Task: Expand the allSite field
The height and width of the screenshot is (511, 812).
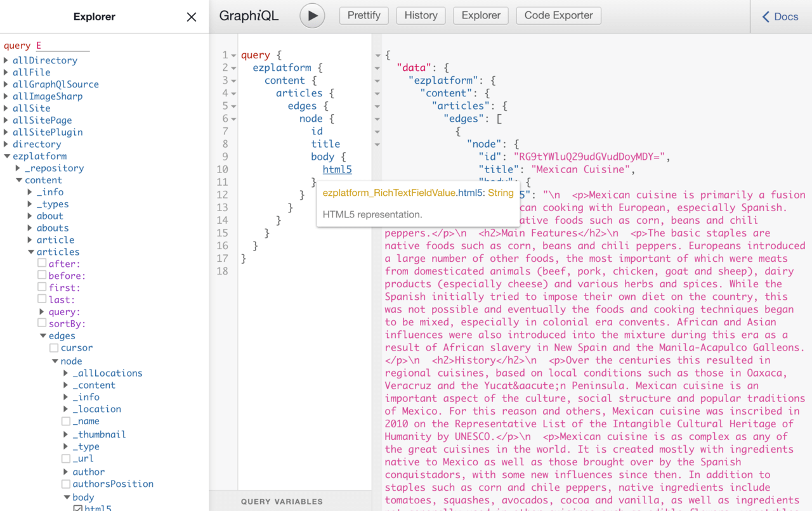Action: (x=6, y=108)
